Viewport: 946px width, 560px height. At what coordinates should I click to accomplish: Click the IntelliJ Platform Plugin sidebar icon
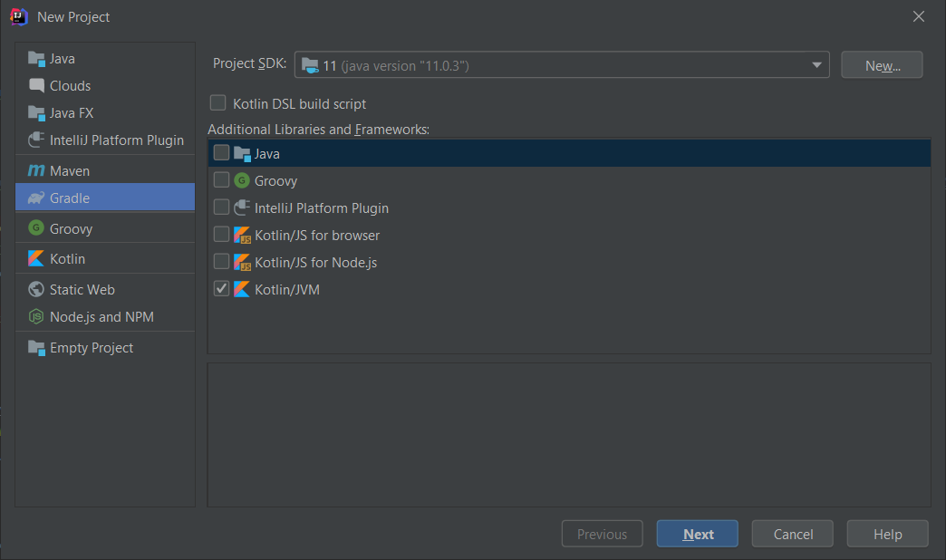(36, 140)
